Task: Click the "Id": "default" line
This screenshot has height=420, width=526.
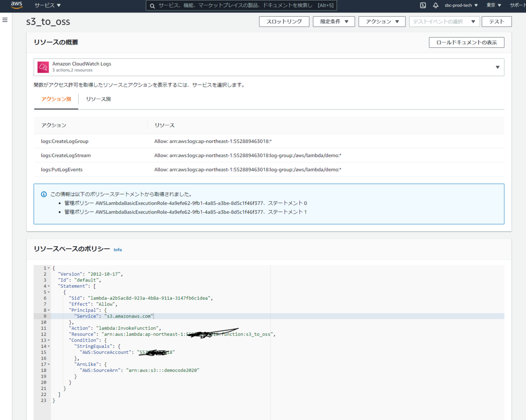Action: click(80, 280)
